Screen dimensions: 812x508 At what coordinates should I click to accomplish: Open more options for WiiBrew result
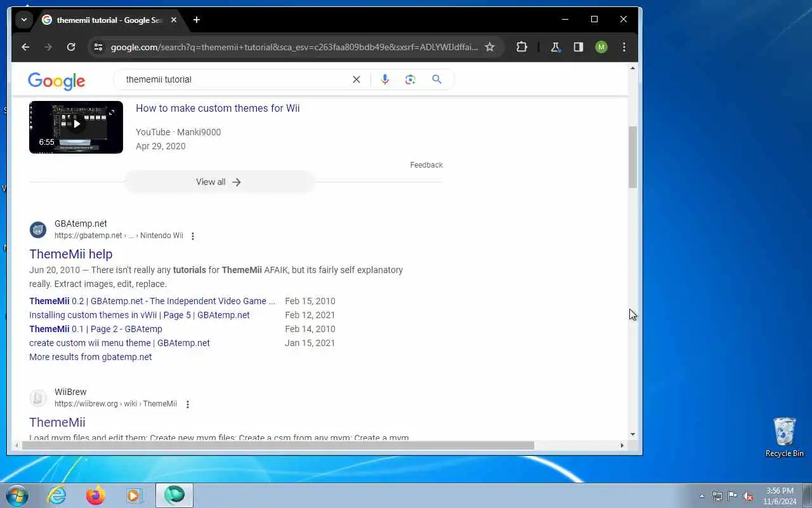tap(187, 404)
